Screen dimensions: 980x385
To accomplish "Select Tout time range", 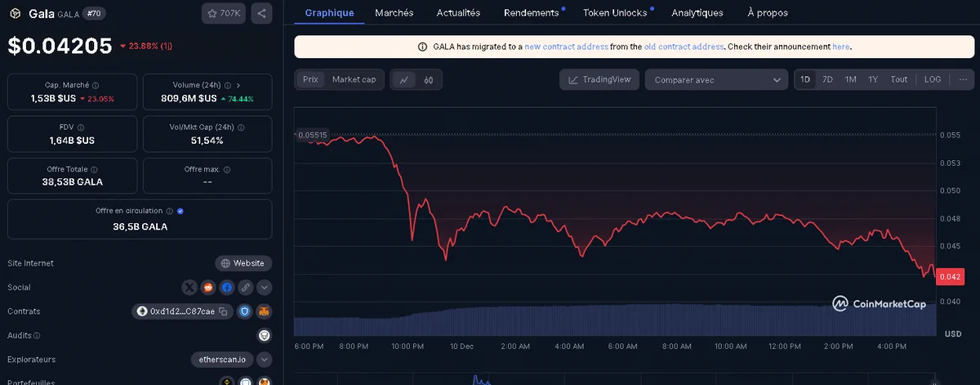I will pos(898,79).
